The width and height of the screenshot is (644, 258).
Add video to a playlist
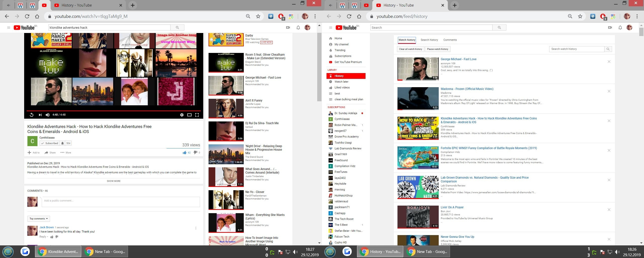33,153
